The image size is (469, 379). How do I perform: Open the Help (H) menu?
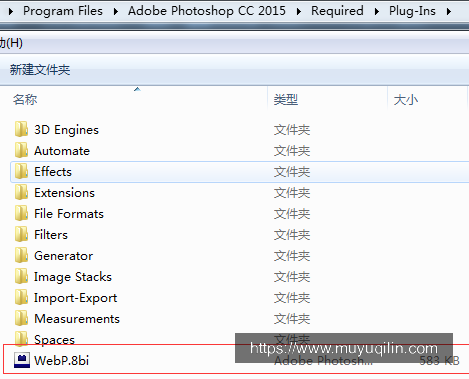point(11,43)
